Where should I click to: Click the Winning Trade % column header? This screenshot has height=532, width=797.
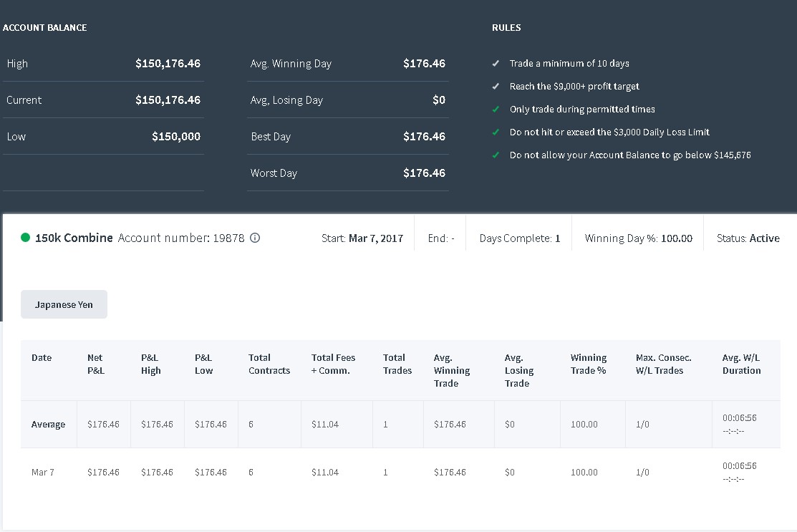(589, 364)
